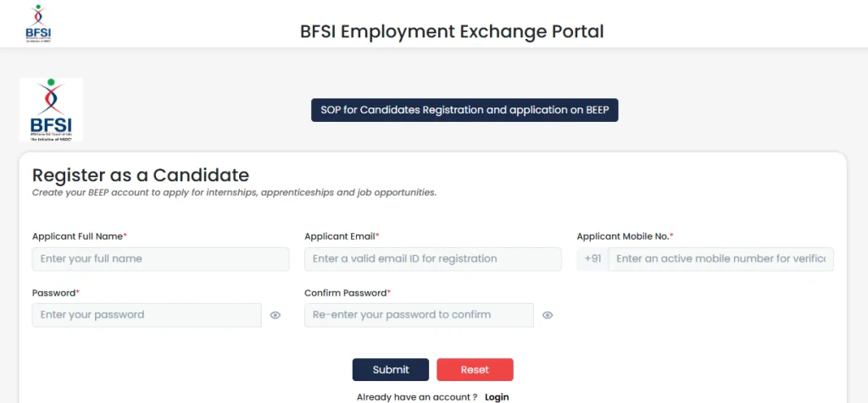
Task: Click the Confirm Password label
Action: tap(347, 293)
